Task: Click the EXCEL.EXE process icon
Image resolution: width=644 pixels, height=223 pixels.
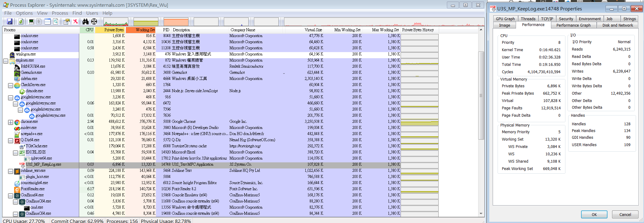Action: tap(22, 152)
